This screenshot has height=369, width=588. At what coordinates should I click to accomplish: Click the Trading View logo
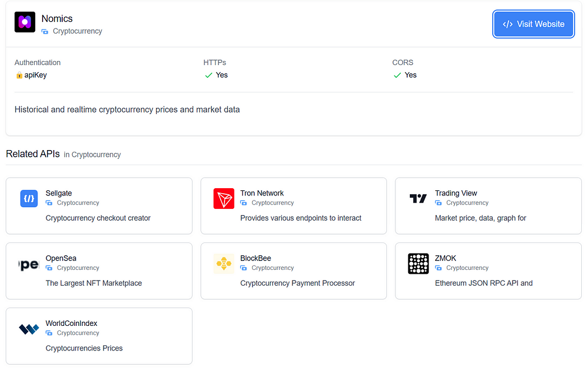418,198
